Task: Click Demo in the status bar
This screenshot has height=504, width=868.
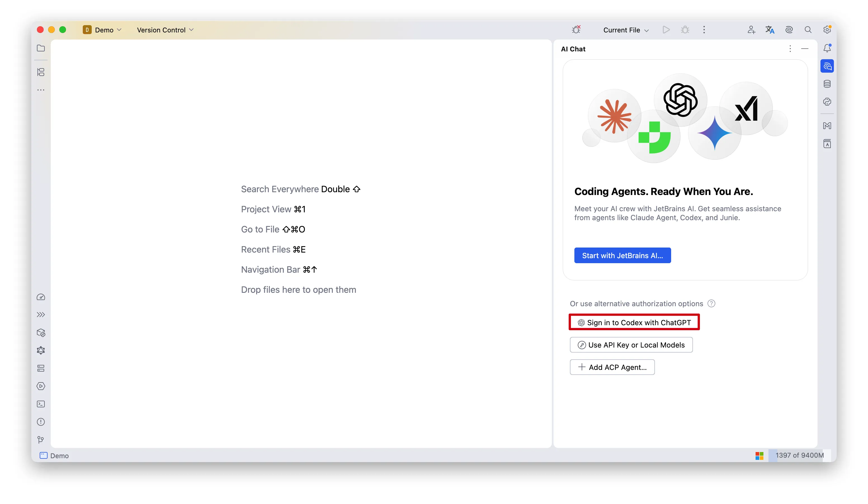Action: pyautogui.click(x=55, y=455)
